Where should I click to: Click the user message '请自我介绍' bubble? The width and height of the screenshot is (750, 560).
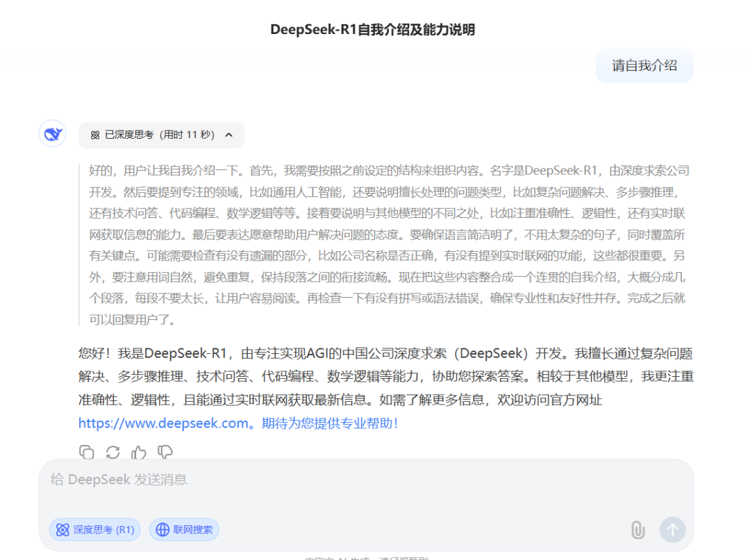[x=644, y=65]
